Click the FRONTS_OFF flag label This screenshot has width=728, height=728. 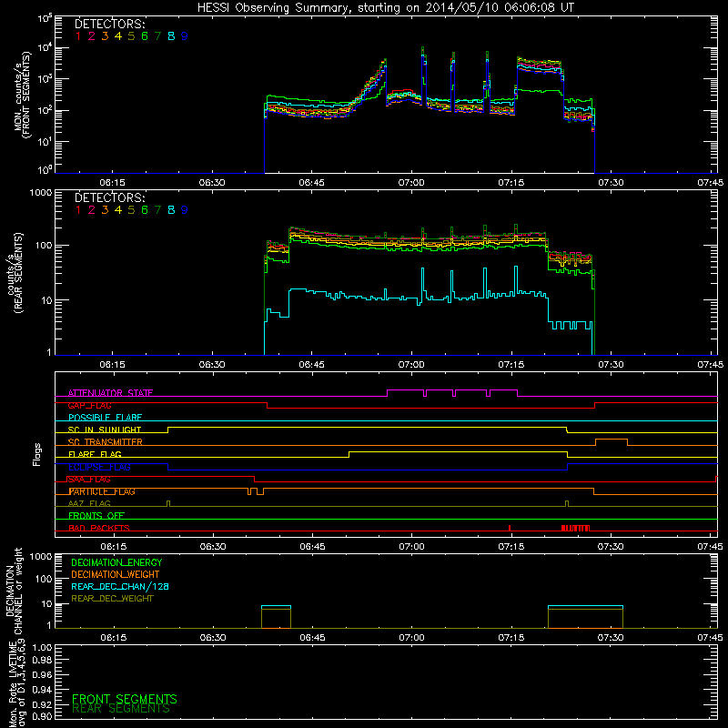96,516
